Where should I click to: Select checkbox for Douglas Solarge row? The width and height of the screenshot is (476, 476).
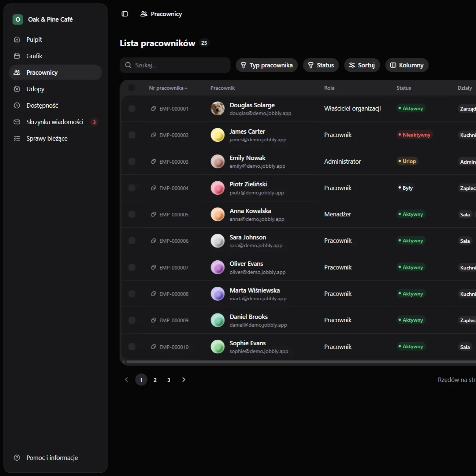132,108
